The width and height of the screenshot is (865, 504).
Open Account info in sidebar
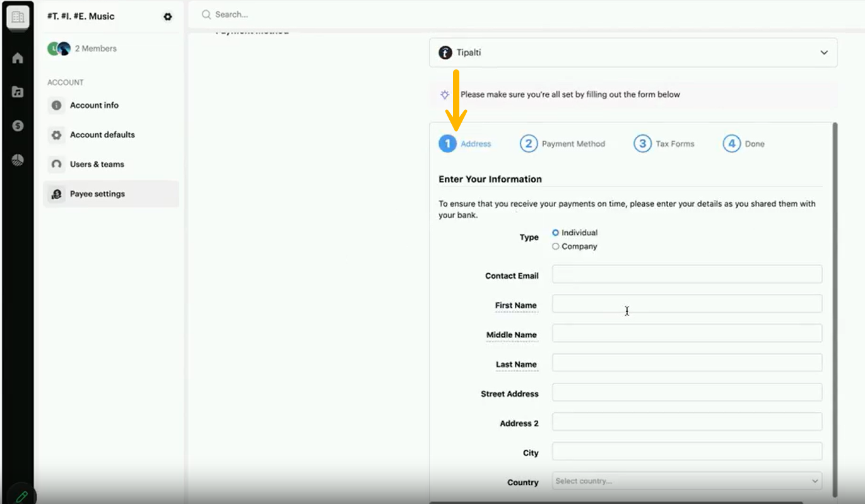coord(94,105)
